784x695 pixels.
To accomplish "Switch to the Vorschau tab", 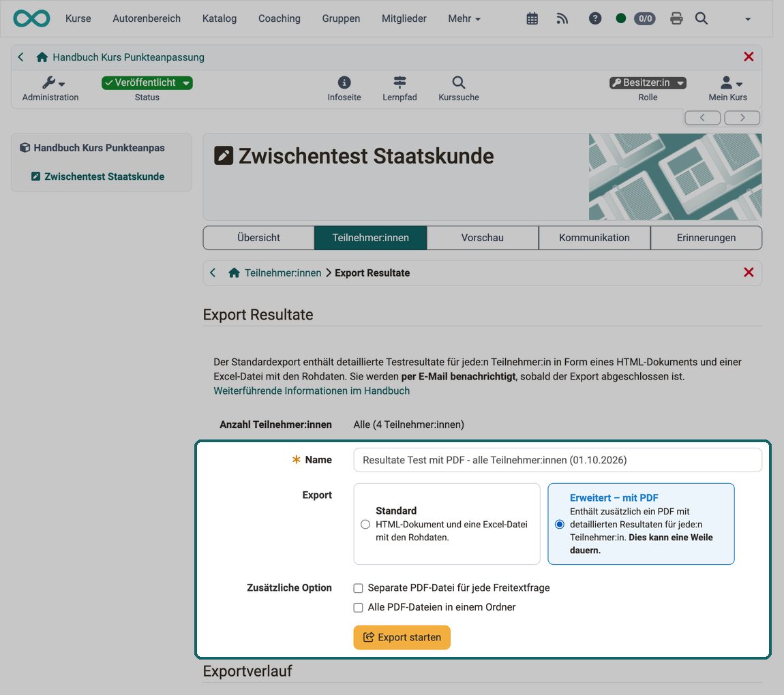I will coord(483,238).
